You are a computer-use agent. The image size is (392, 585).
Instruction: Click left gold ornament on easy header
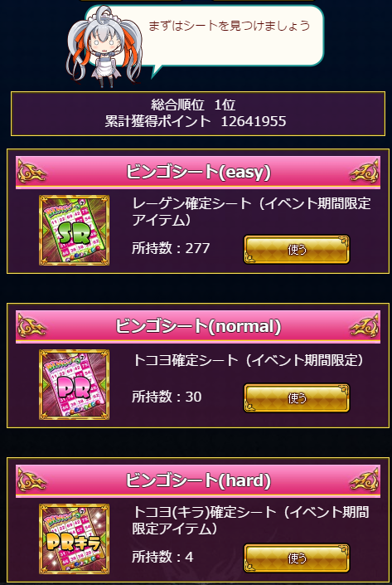32,173
